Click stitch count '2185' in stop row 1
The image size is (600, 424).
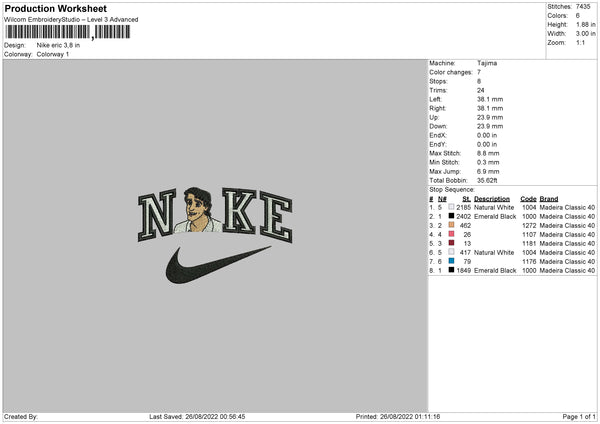click(x=463, y=207)
